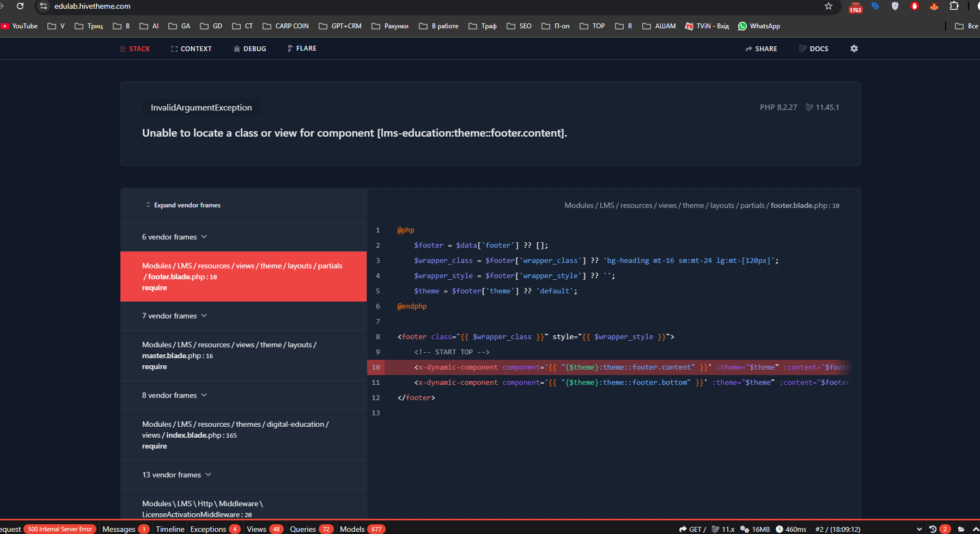Open the DOCS link
The image size is (980, 534).
(x=813, y=49)
